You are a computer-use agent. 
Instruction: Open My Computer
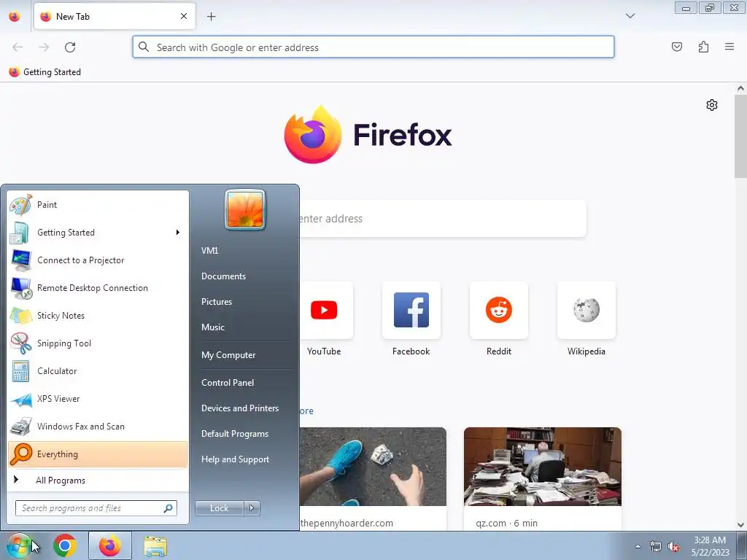coord(228,355)
